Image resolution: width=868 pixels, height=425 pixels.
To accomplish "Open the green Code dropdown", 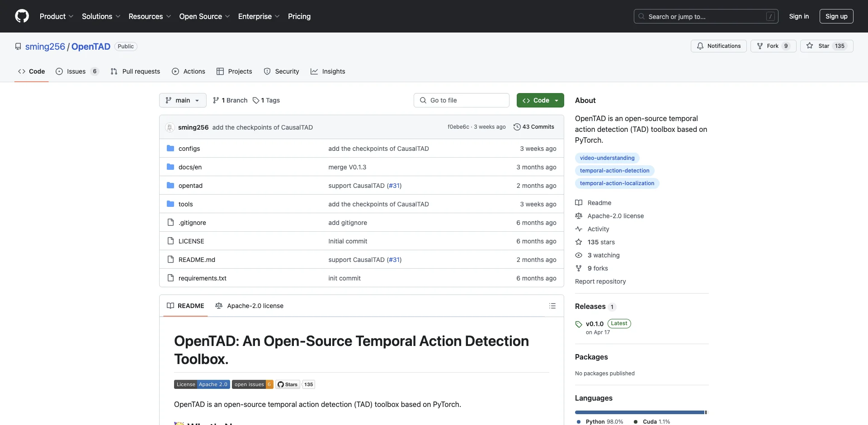I will pos(540,100).
